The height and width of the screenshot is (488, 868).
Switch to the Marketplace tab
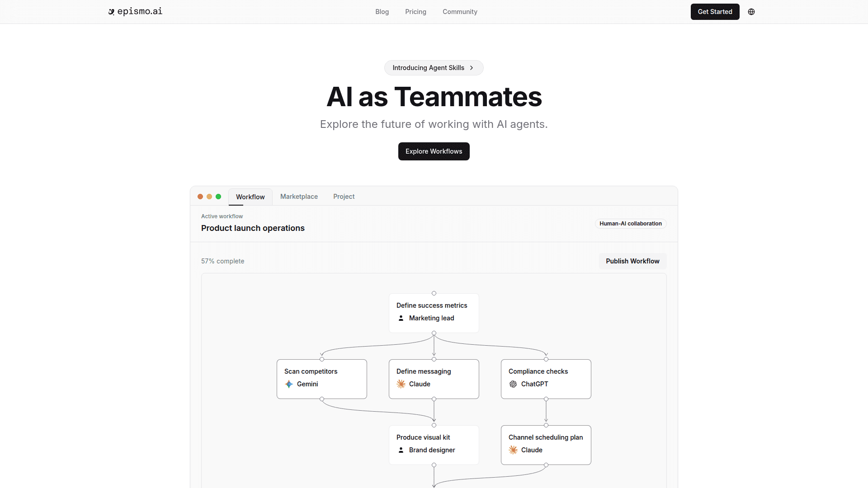pos(299,197)
